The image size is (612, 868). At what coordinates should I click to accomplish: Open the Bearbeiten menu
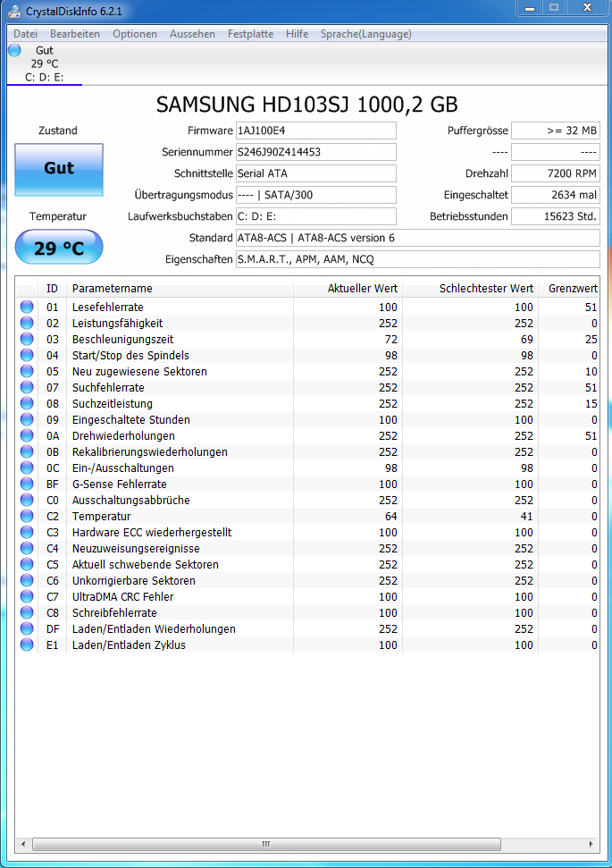pos(75,34)
